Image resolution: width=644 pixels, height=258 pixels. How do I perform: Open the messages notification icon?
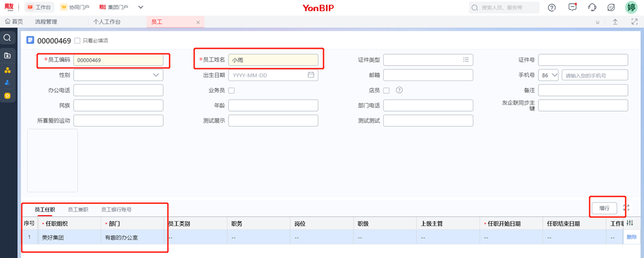572,7
